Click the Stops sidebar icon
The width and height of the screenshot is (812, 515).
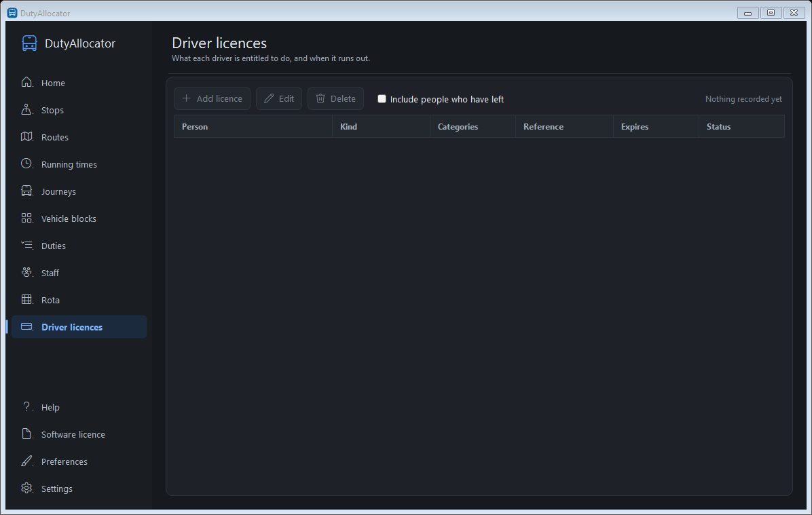pyautogui.click(x=26, y=109)
